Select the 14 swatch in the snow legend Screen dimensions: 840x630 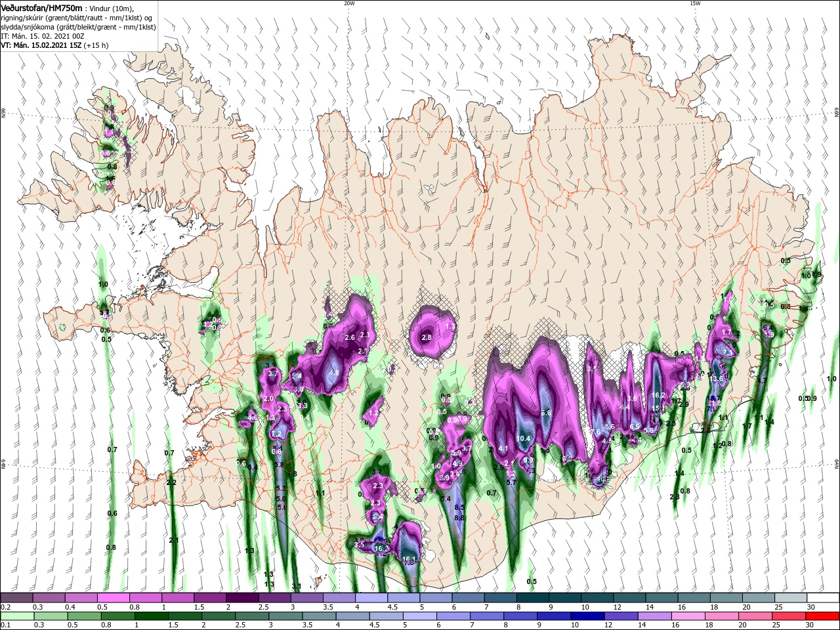tap(662, 598)
